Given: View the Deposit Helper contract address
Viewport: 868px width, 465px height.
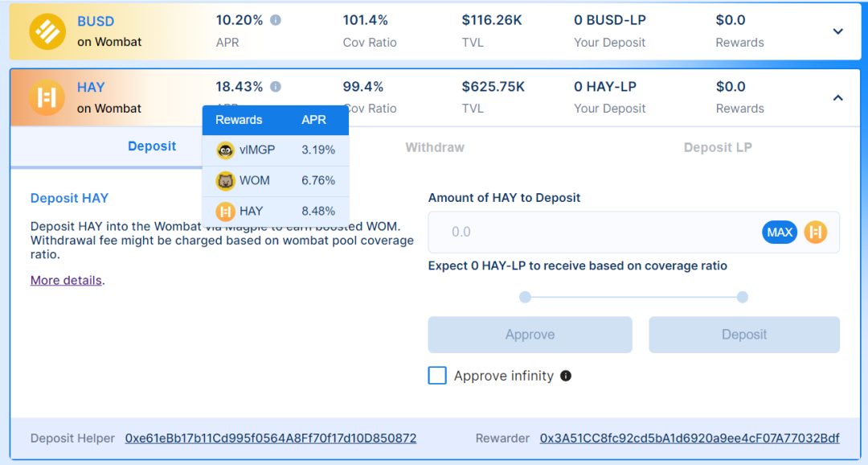Looking at the screenshot, I should 271,438.
